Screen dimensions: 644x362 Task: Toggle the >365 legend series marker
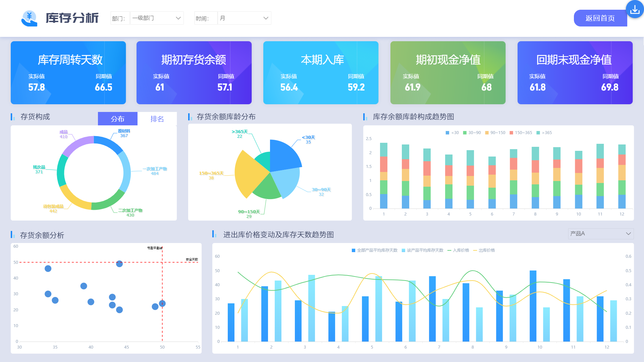(538, 133)
